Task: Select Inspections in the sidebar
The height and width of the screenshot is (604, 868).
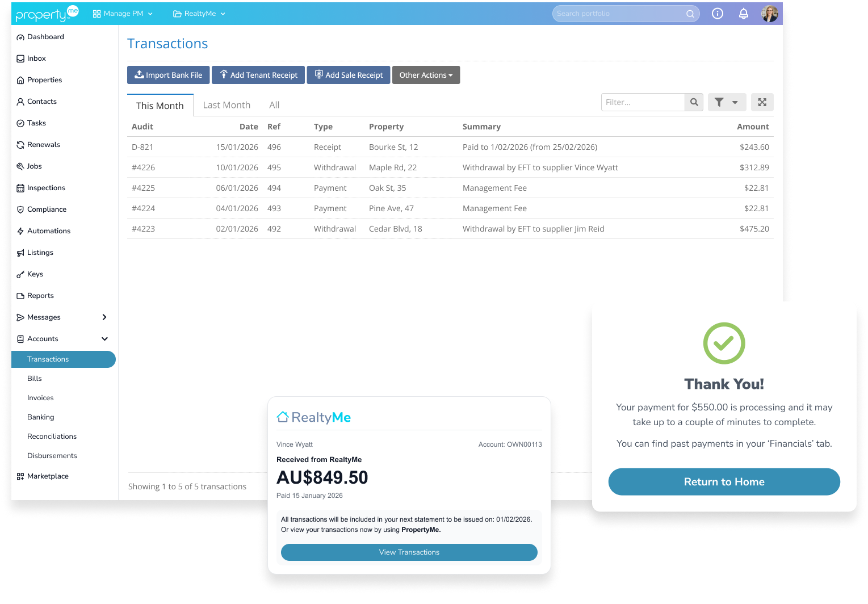Action: pos(47,187)
